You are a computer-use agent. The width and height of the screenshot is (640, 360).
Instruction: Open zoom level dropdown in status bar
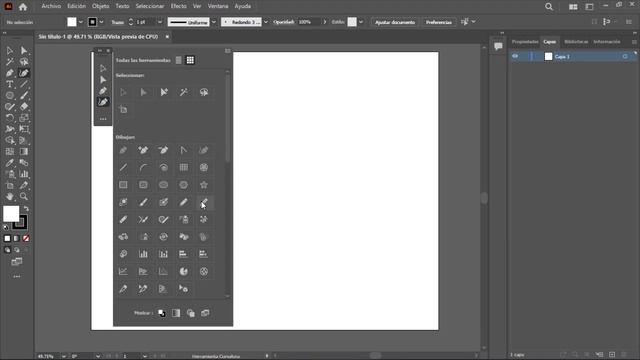pyautogui.click(x=64, y=356)
